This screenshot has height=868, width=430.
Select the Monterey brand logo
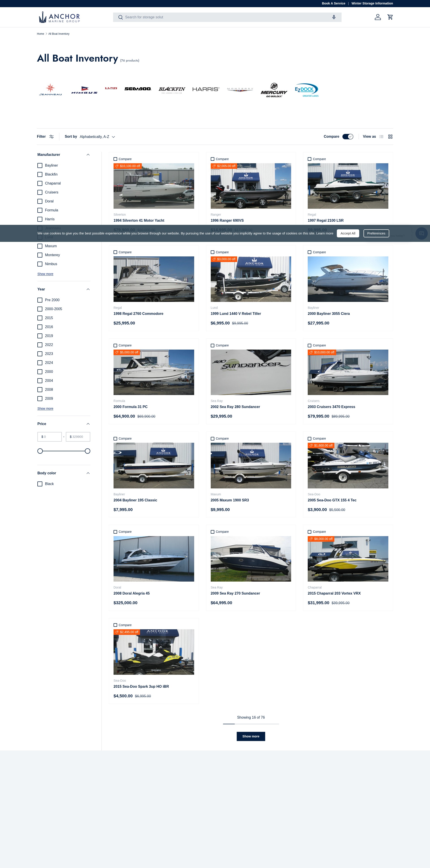[x=240, y=90]
